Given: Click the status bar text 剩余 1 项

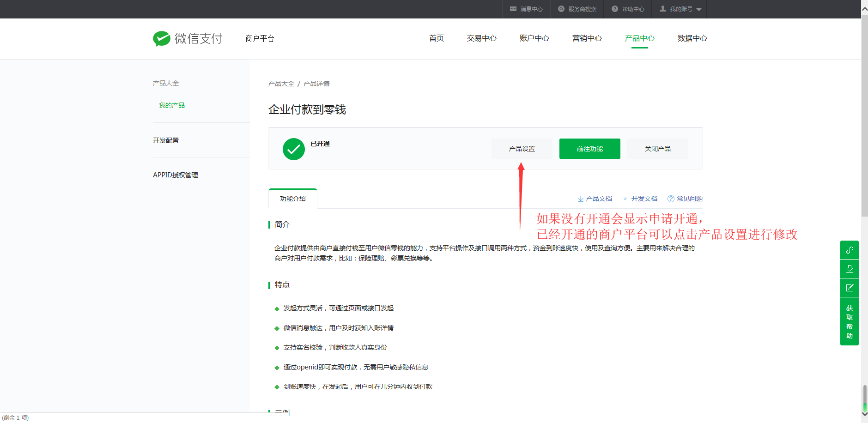Looking at the screenshot, I should (15, 418).
